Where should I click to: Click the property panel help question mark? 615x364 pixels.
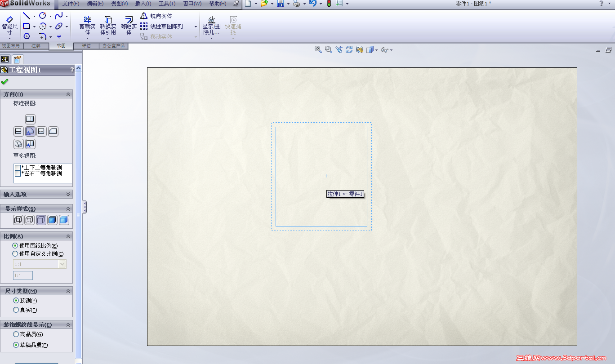point(72,70)
